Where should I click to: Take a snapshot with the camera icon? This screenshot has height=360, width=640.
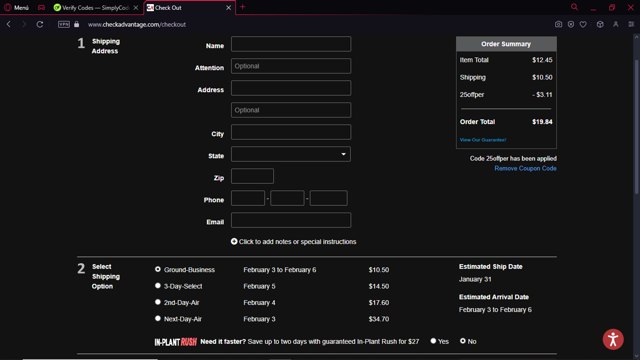click(558, 24)
